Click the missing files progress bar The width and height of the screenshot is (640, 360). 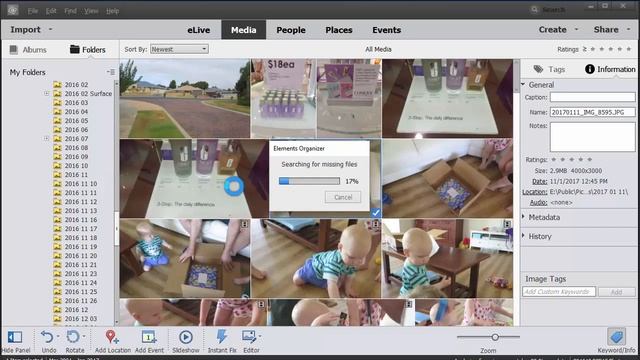pos(309,181)
